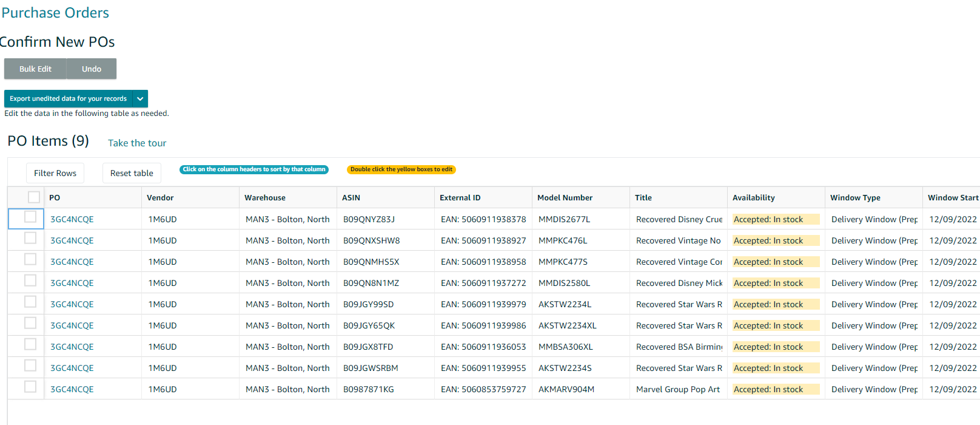Check the row for ASIN B09JGX8TFD
This screenshot has height=425, width=980.
pos(30,344)
